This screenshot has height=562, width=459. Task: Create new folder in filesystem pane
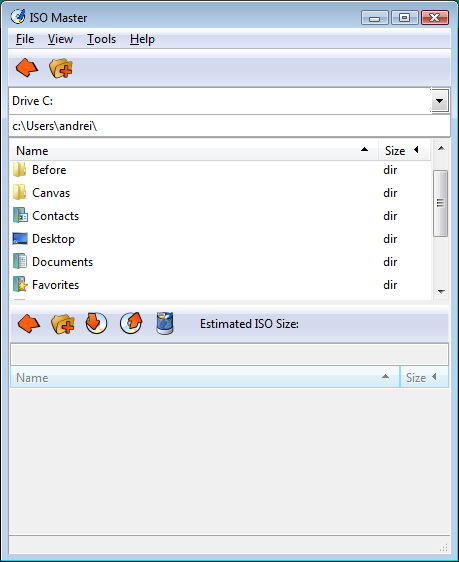pos(61,68)
